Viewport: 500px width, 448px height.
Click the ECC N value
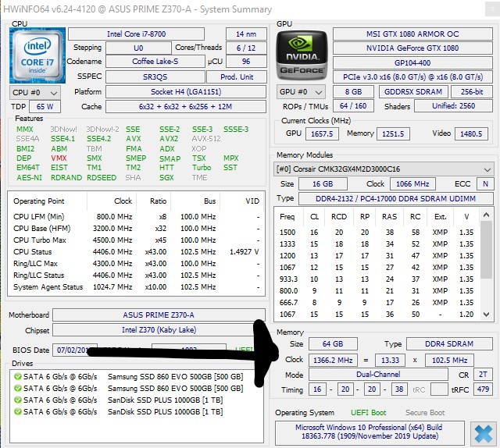click(x=485, y=184)
